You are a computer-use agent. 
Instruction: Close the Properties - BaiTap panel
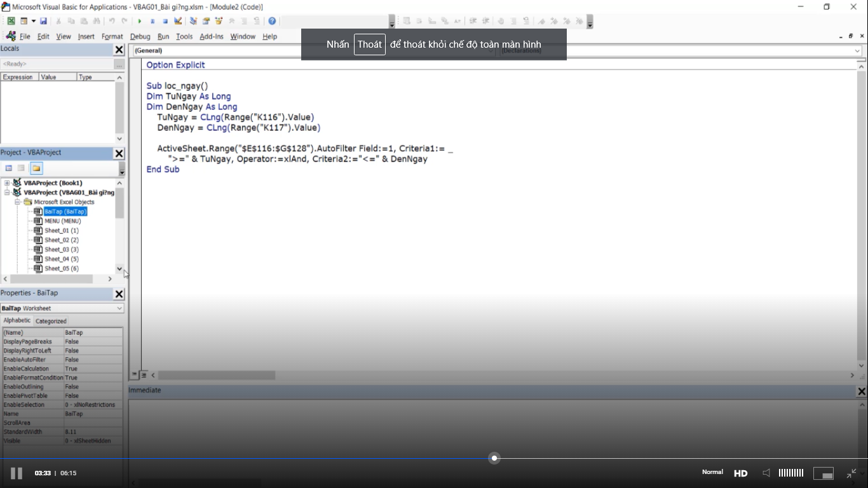119,294
